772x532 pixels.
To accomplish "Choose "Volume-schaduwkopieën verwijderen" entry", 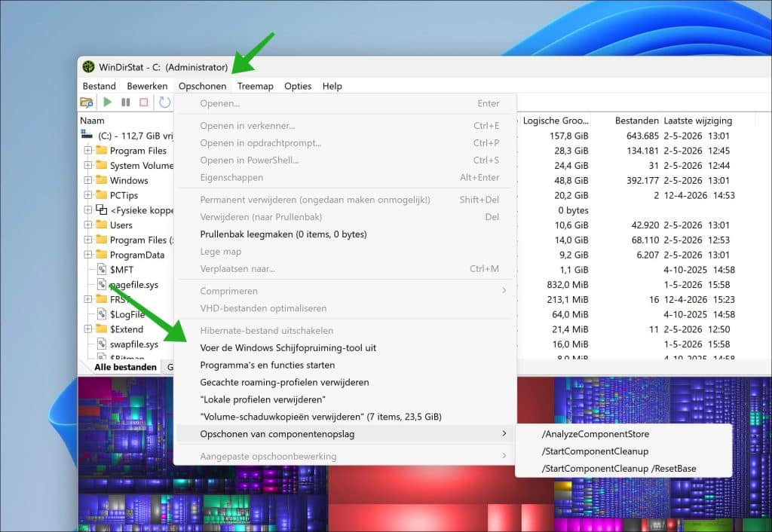I will [x=345, y=417].
